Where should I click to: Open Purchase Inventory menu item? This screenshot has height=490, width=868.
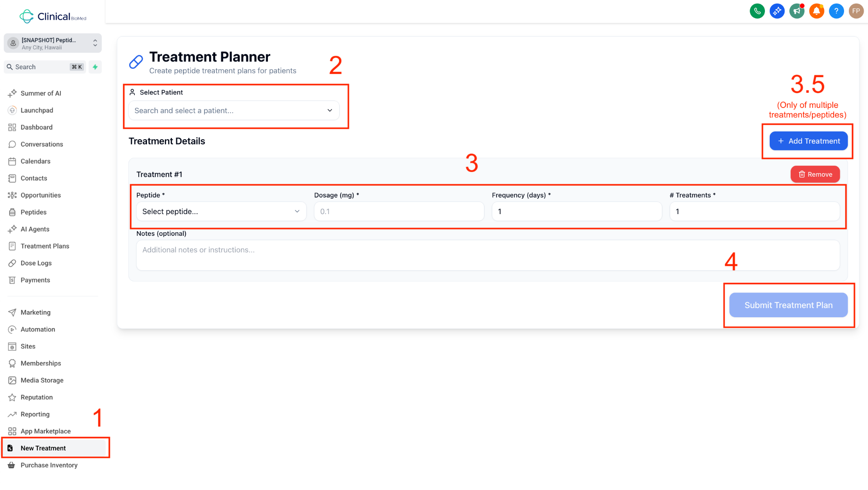pyautogui.click(x=49, y=465)
